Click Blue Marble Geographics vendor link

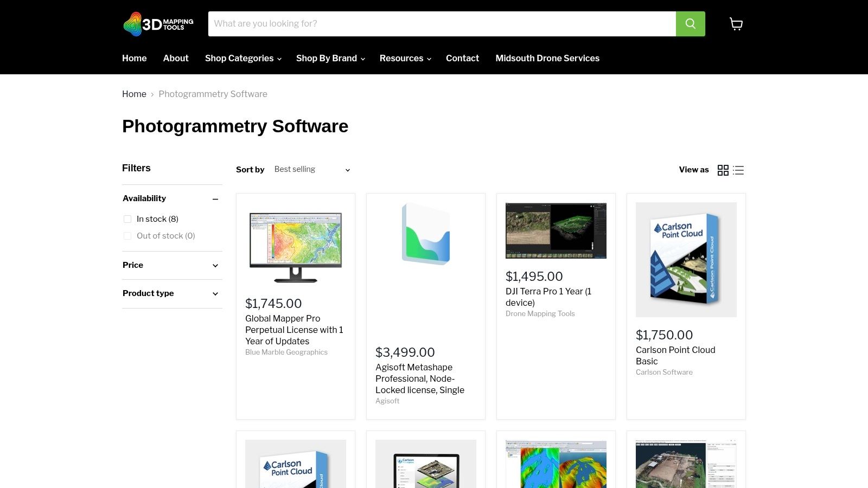coord(286,352)
